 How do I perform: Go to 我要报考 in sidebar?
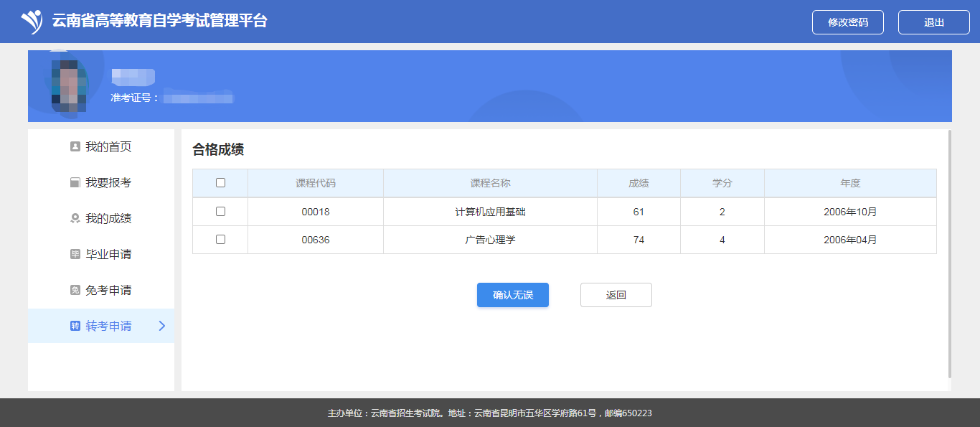click(108, 183)
